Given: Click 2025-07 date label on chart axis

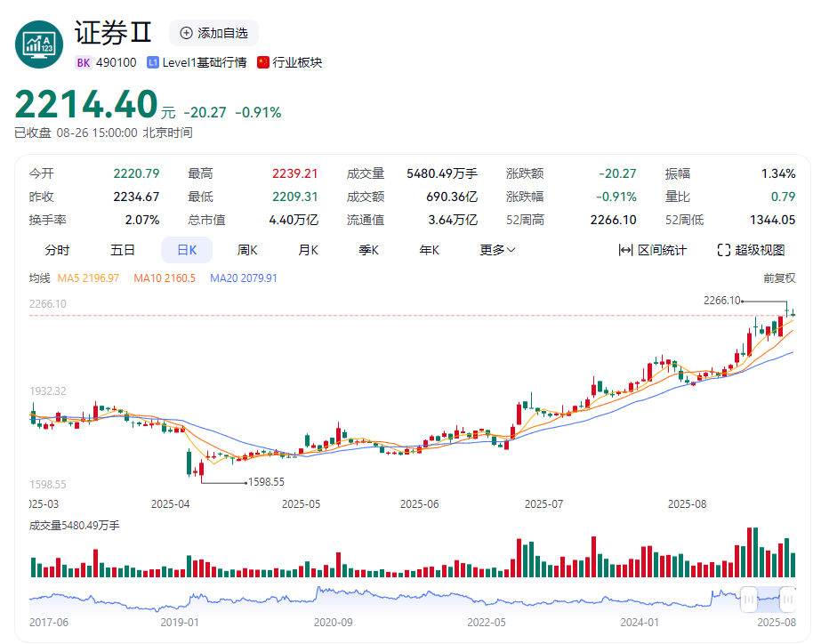Looking at the screenshot, I should [x=543, y=504].
